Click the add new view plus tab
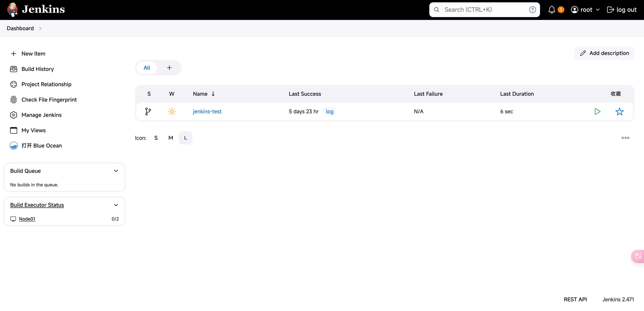 169,67
